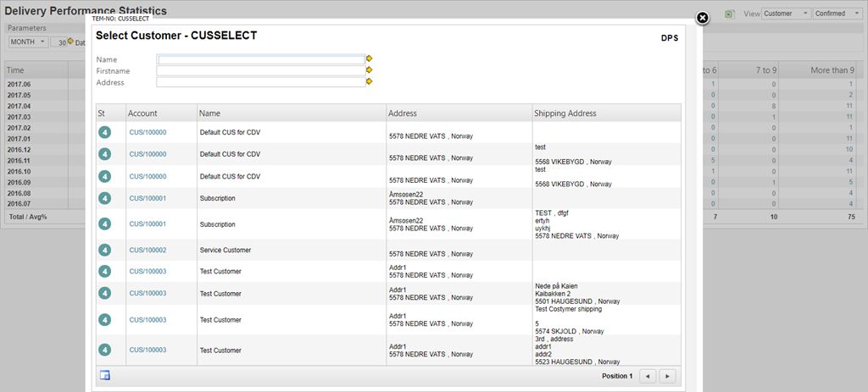Sort by Shipping Address column header
Image resolution: width=868 pixels, height=392 pixels.
(565, 113)
